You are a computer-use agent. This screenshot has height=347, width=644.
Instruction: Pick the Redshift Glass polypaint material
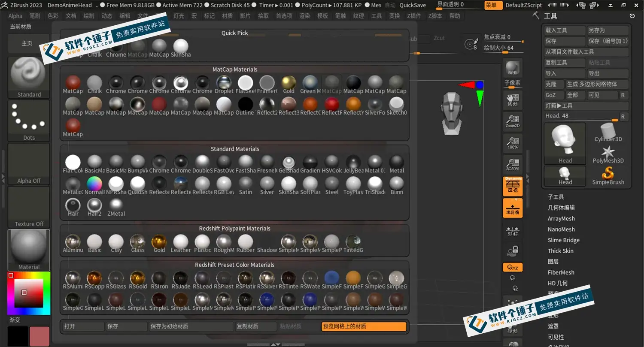point(137,243)
